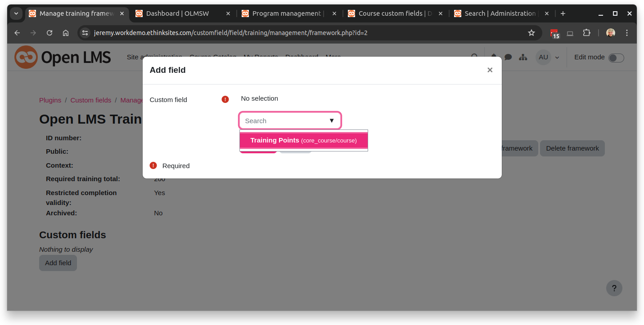The height and width of the screenshot is (325, 644).
Task: Click the Custom field label in dialog
Action: [x=168, y=100]
